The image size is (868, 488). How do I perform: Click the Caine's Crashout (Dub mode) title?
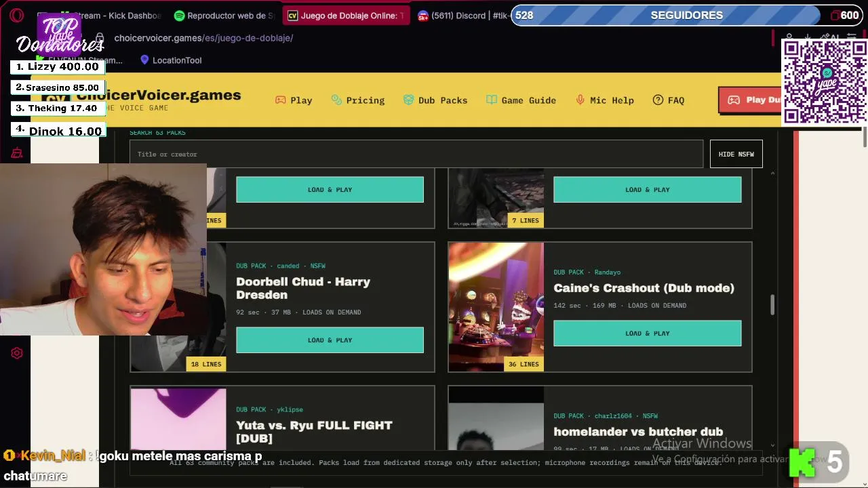[x=644, y=288]
